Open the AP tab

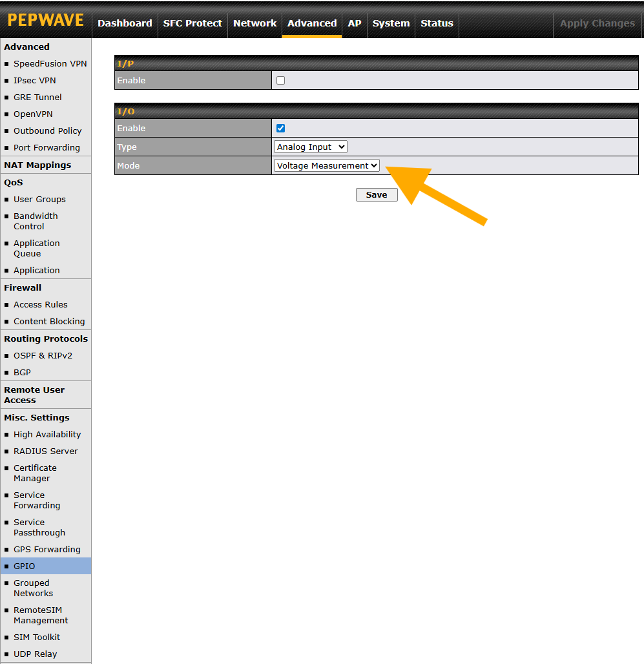355,23
